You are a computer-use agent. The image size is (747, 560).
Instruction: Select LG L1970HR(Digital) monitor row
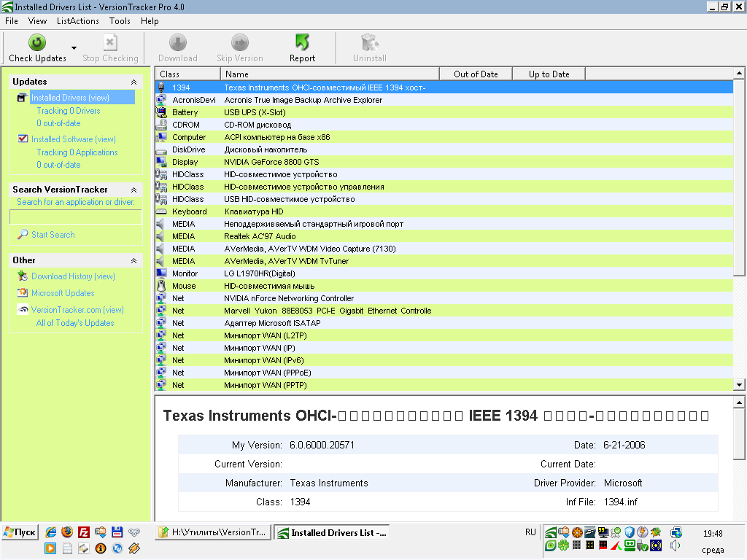444,273
